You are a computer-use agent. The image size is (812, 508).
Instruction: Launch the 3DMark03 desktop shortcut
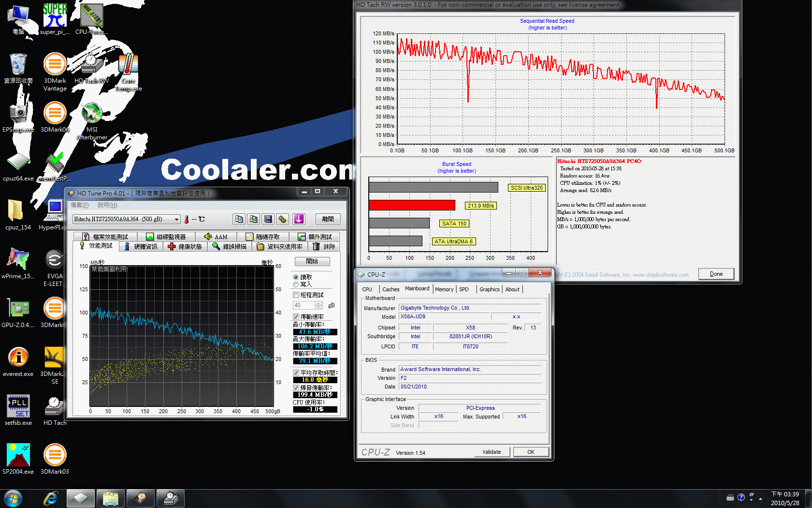(55, 459)
